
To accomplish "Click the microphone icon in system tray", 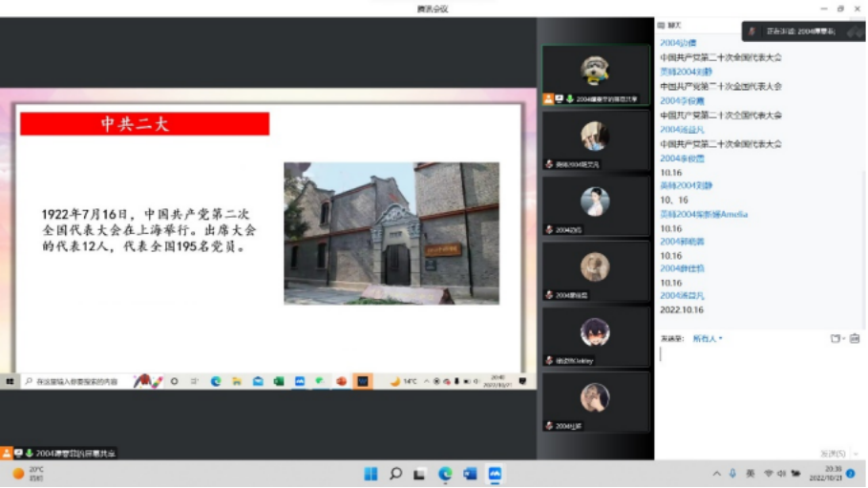I will 732,474.
